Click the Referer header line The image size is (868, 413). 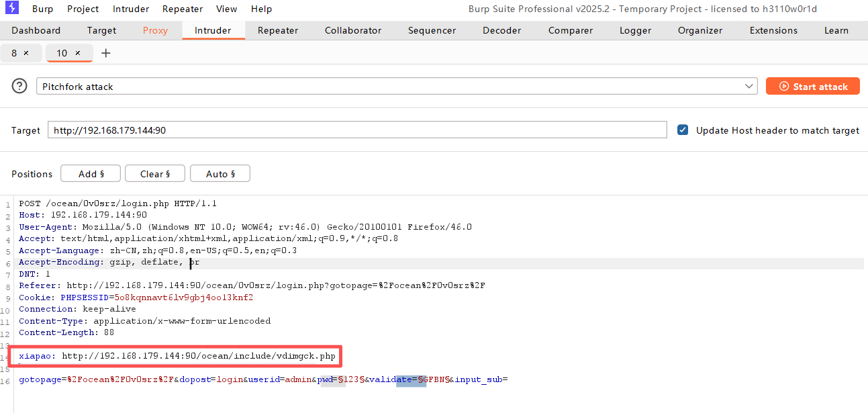click(252, 285)
